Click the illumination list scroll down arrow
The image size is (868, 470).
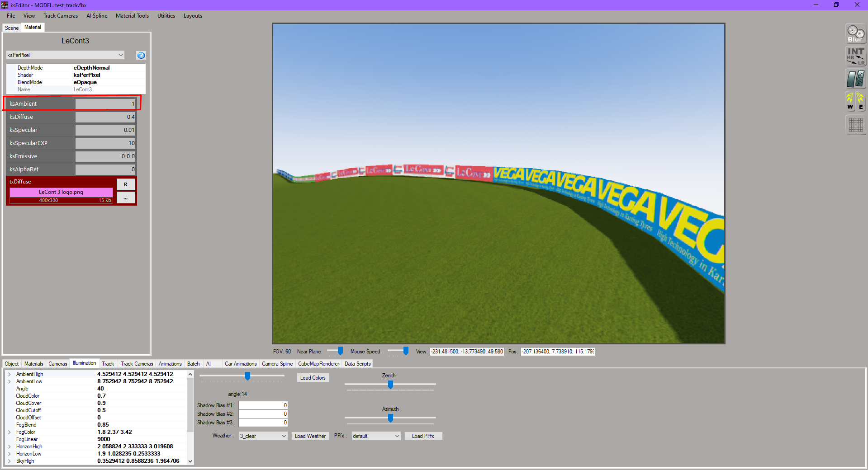[x=190, y=461]
